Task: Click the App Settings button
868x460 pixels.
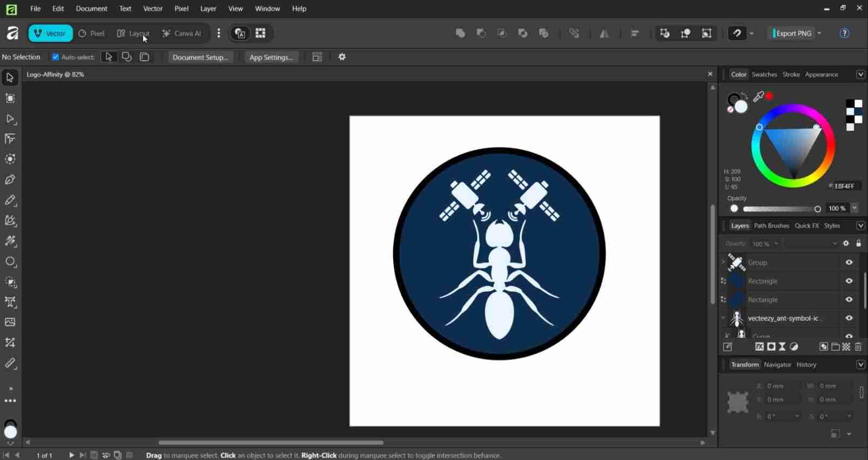Action: point(271,57)
